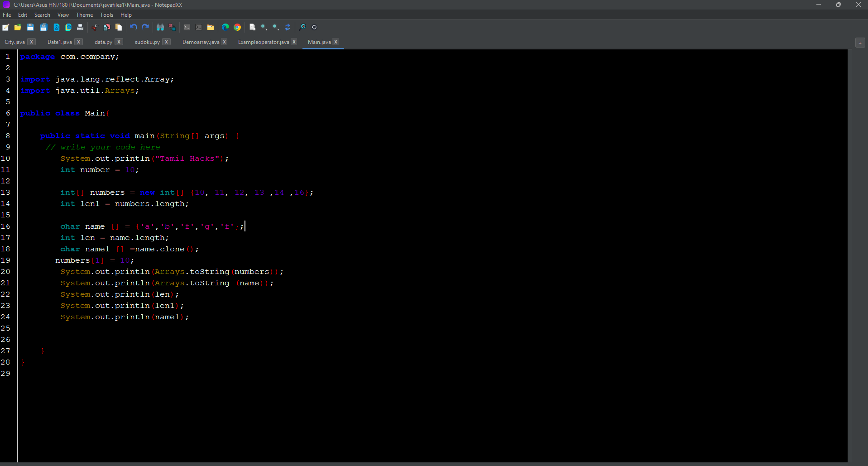
Task: Open the Search menu
Action: click(x=42, y=15)
